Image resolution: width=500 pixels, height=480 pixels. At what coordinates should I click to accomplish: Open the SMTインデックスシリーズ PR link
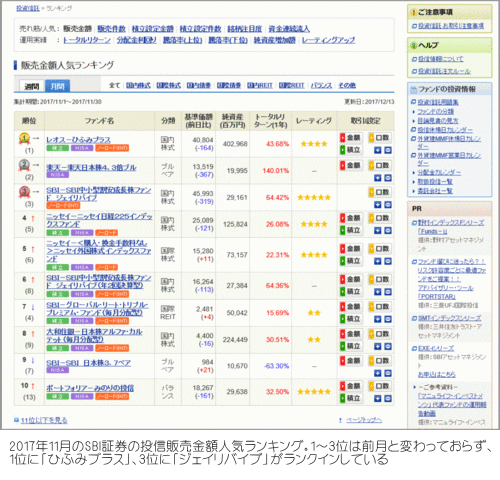450,318
